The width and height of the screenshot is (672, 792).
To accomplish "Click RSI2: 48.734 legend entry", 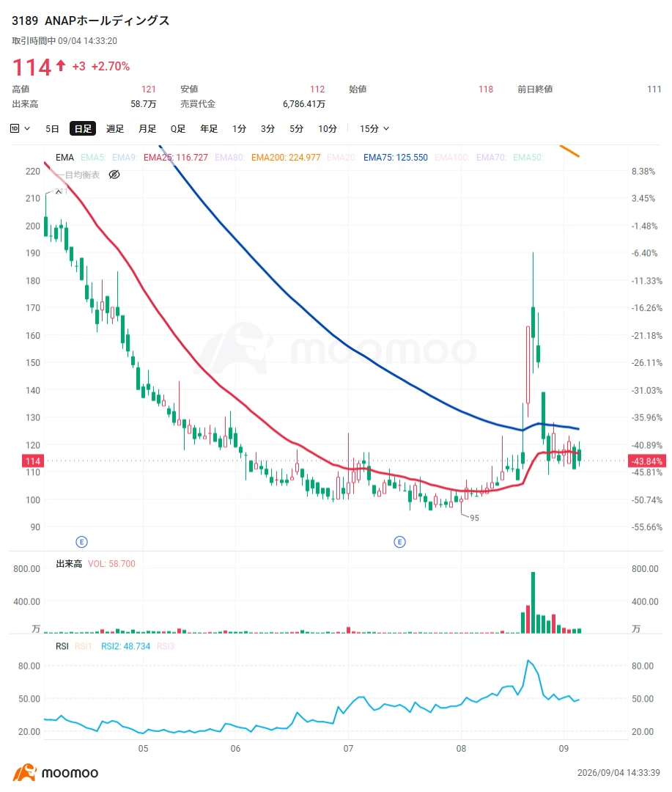I will (126, 646).
